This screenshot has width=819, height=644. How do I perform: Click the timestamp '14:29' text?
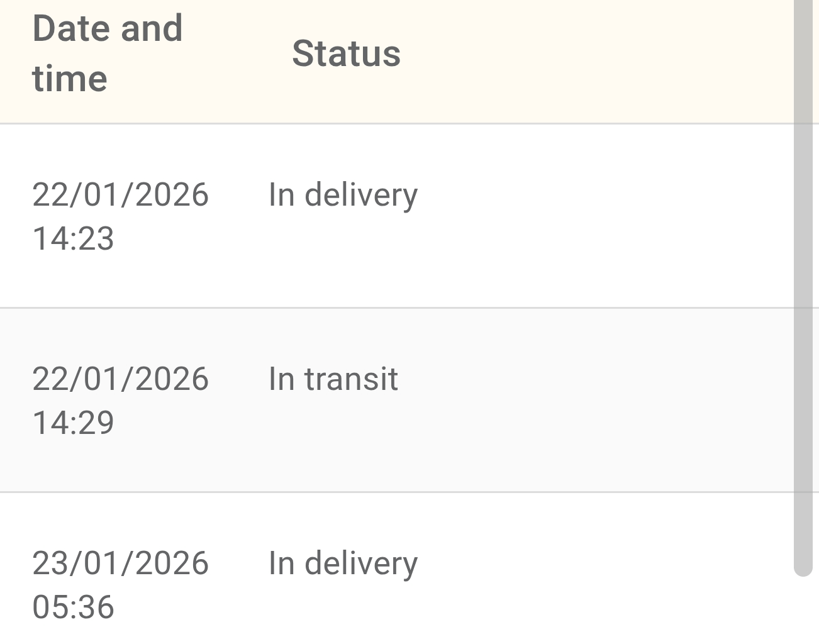coord(72,423)
